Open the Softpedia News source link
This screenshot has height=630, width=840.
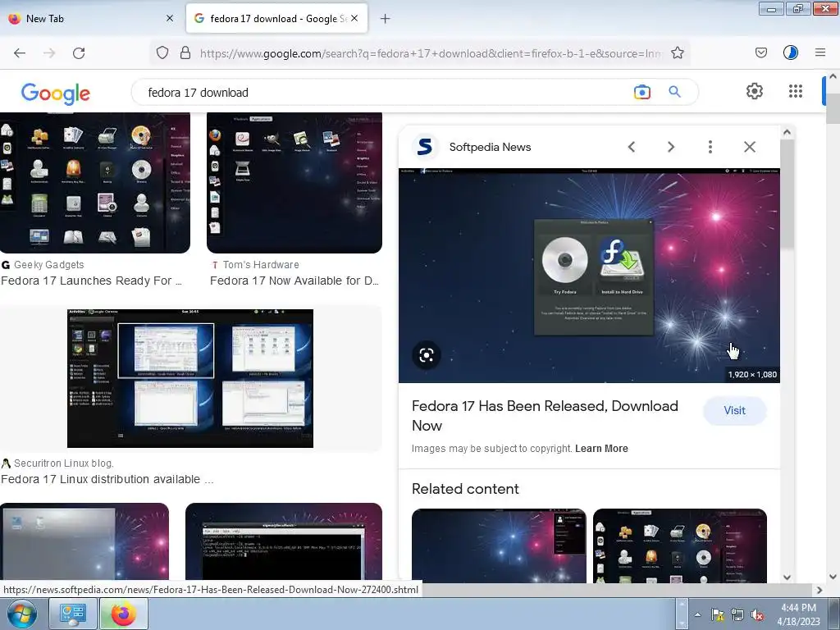[x=490, y=147]
